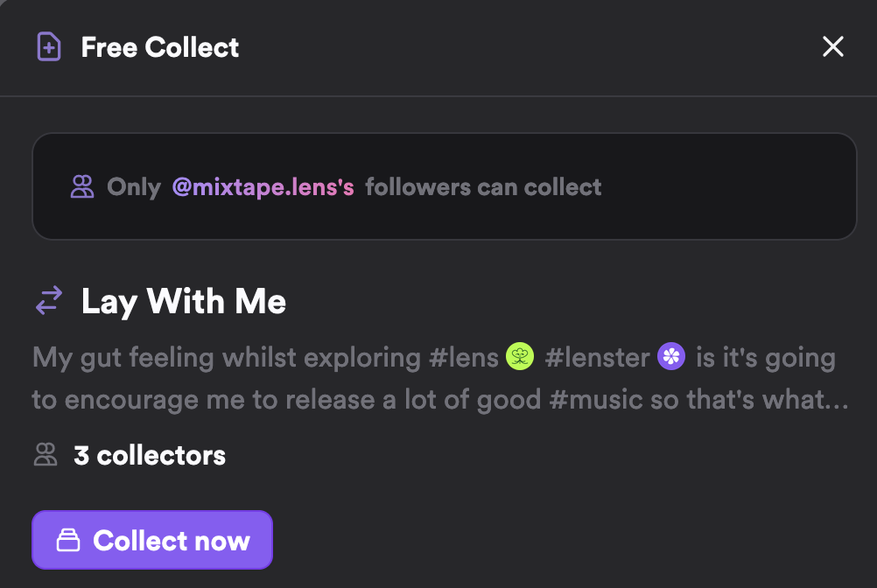The height and width of the screenshot is (588, 877).
Task: Click the stack icon inside Collect now
Action: (68, 540)
